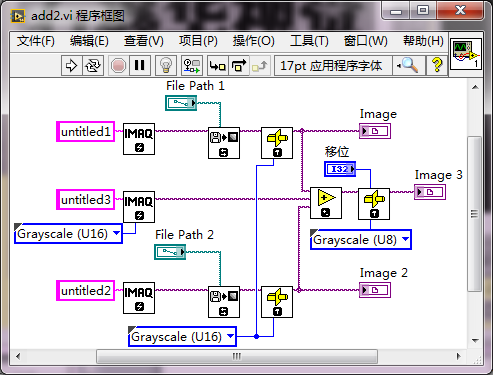This screenshot has width=493, height=375.
Task: Open the Grayscale (U8) dropdown
Action: (x=361, y=239)
